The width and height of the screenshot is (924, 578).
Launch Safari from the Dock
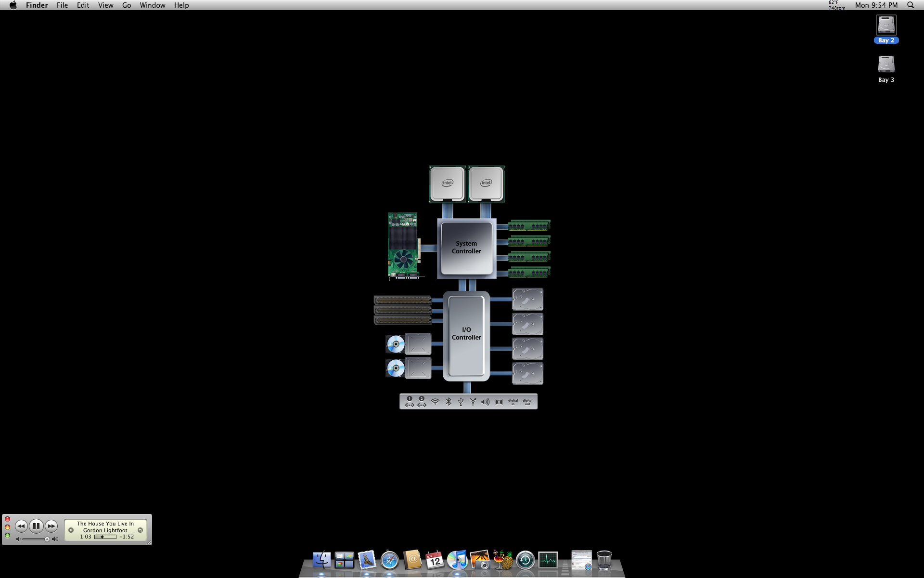tap(389, 561)
